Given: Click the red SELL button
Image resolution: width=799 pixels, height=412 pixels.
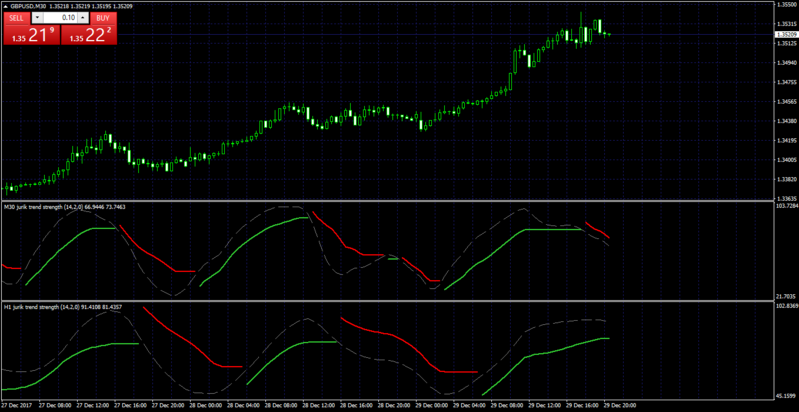Looking at the screenshot, I should pos(16,18).
